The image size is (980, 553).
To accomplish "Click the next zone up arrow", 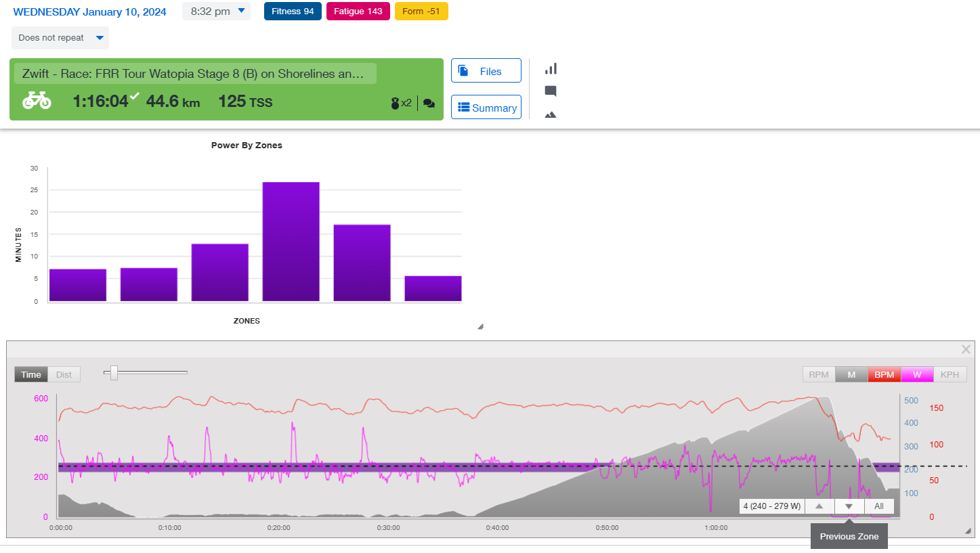I will [819, 506].
